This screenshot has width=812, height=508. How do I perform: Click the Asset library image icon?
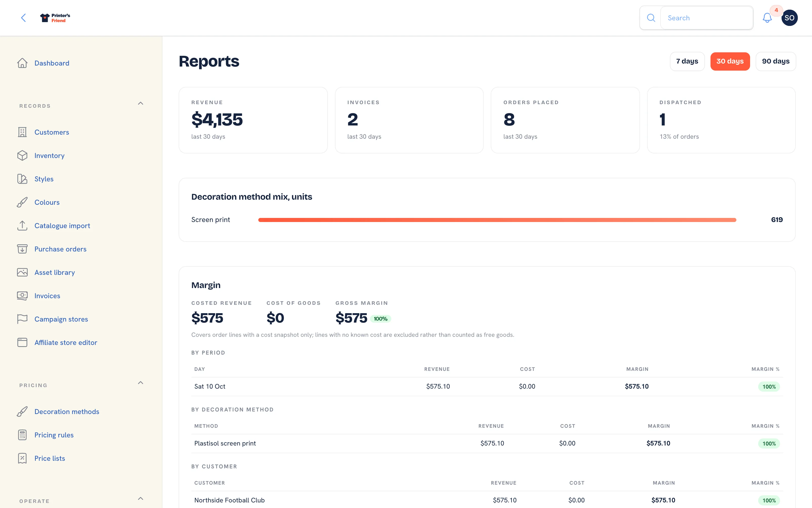(22, 273)
